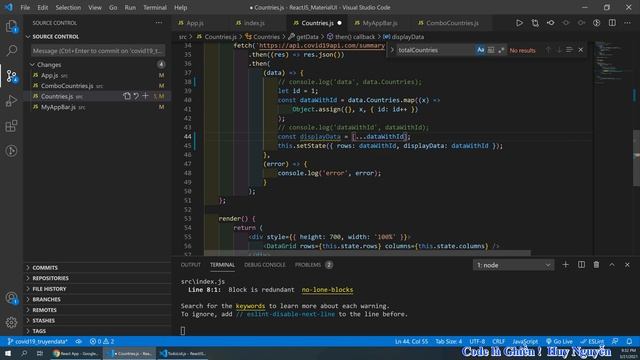Click branch covid19_truyendata in status bar
Screen dimensions: 640x360
(38, 341)
